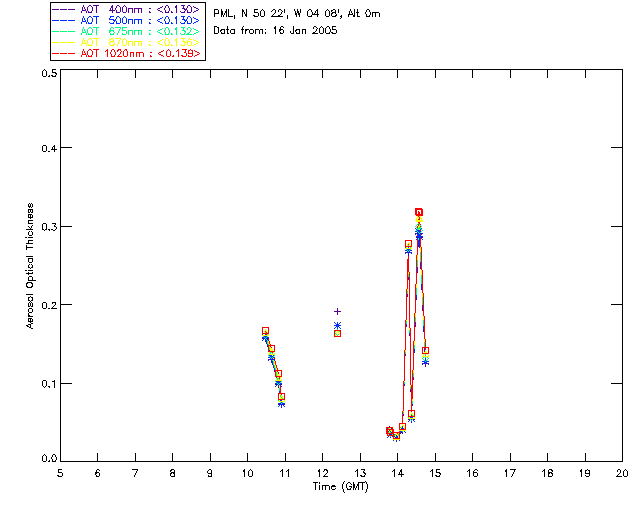Screen dimensions: 640x512
Task: Click the Time (GMT) axis label
Action: point(340,486)
